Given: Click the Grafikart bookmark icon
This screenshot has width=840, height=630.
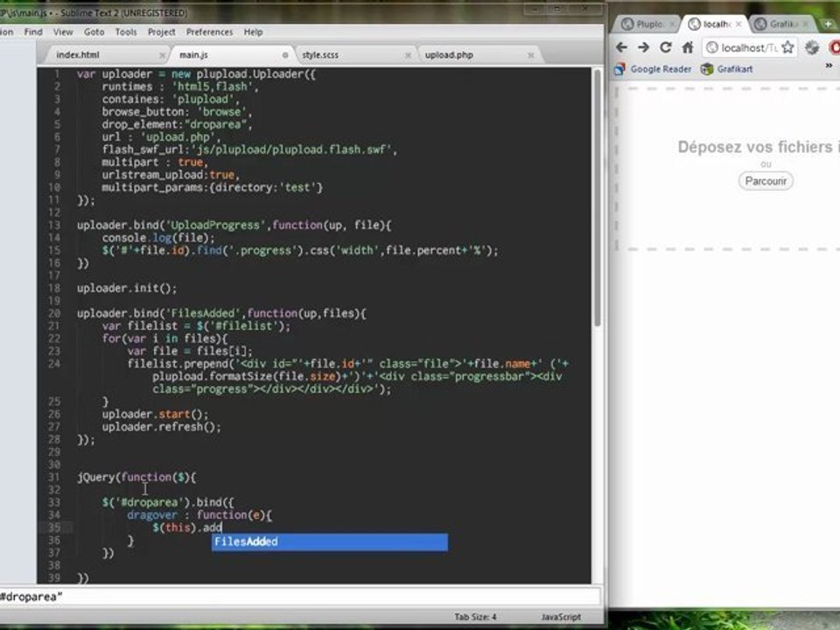Looking at the screenshot, I should click(707, 69).
